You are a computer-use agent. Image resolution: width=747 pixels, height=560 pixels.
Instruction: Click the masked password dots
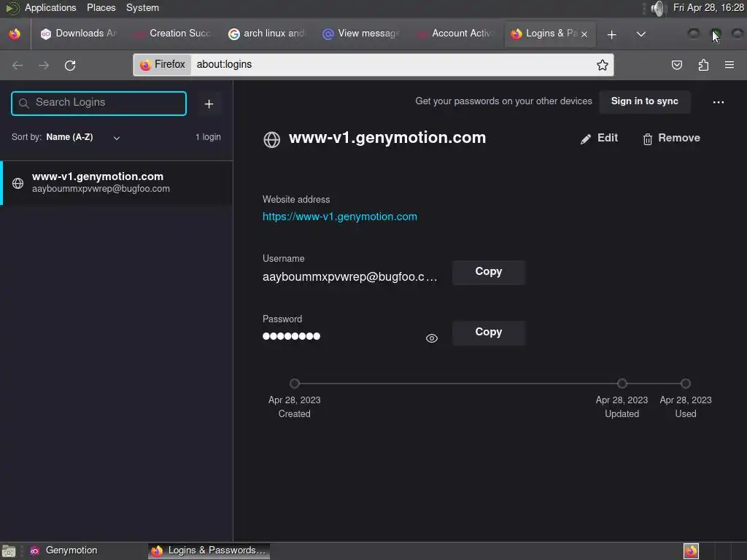(x=291, y=336)
